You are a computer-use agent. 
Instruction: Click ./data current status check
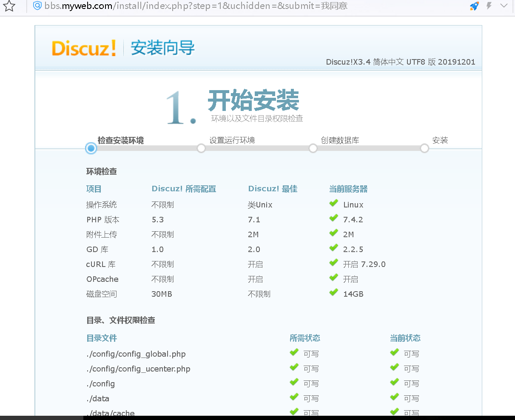395,397
